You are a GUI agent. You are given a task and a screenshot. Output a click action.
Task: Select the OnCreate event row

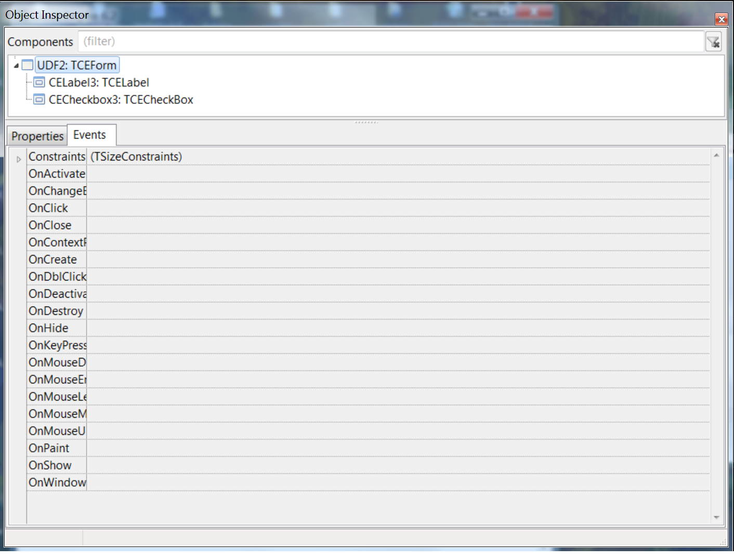tap(53, 260)
